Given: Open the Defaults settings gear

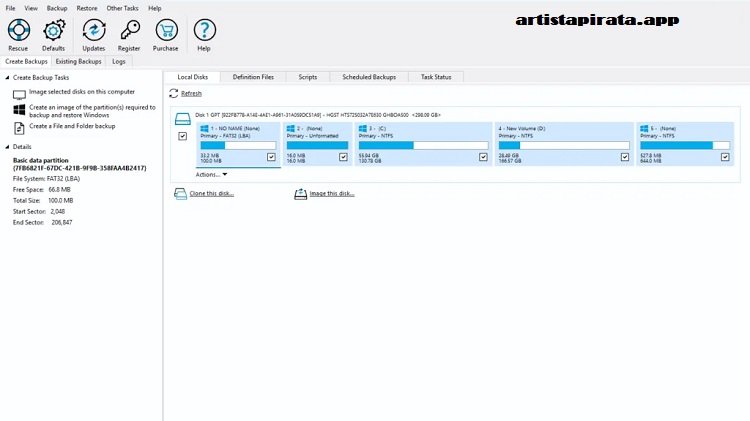Looking at the screenshot, I should 54,30.
